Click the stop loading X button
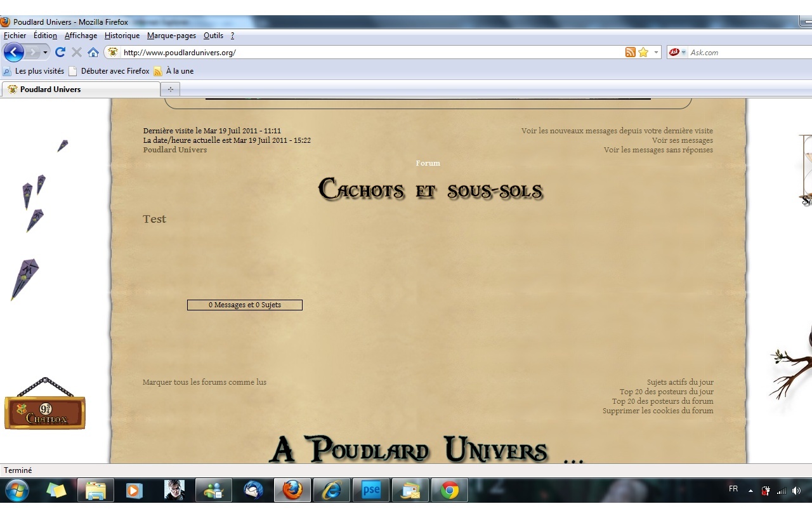Screen dimensions: 812x525 pos(77,52)
